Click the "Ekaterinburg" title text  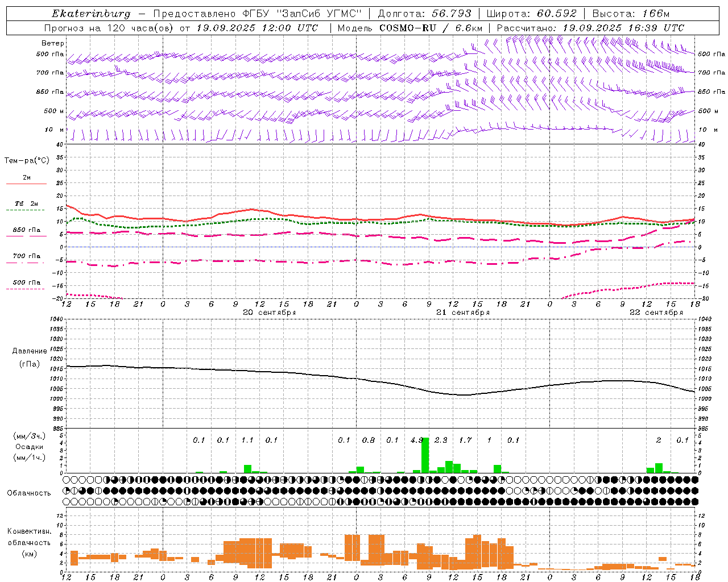click(x=91, y=14)
